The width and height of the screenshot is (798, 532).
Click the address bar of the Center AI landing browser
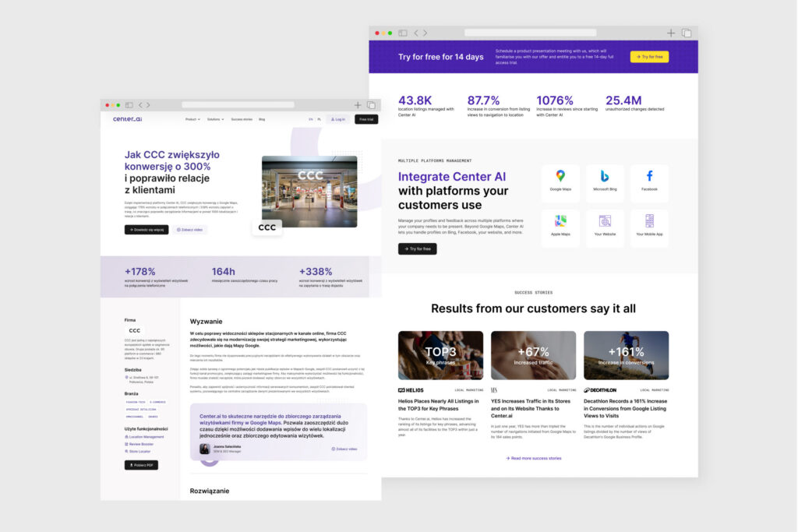tap(530, 33)
